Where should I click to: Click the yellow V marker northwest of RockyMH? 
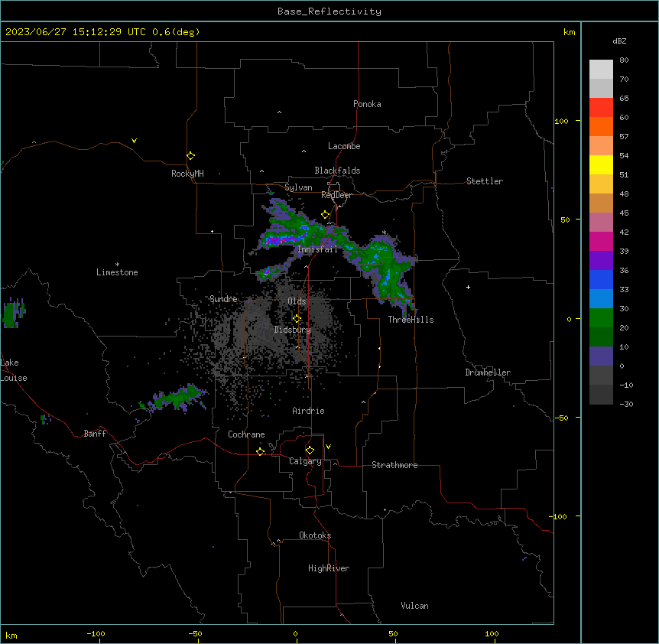134,141
